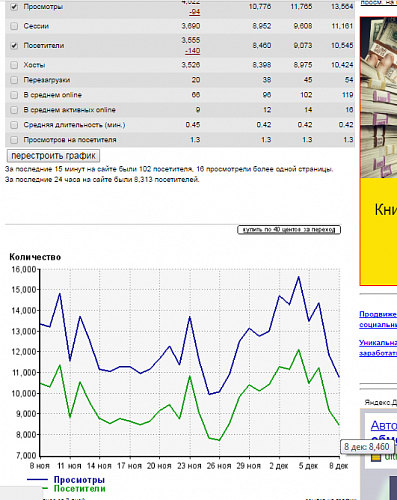Screen dimensions: 397x500
Task: Check Средняя длительность (мин.) checkbox
Action: coord(14,125)
